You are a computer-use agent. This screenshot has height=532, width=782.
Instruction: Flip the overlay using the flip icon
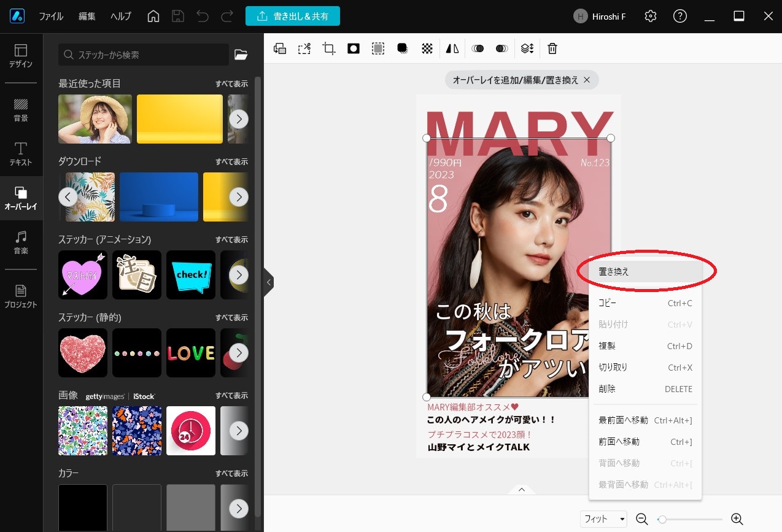pos(452,48)
